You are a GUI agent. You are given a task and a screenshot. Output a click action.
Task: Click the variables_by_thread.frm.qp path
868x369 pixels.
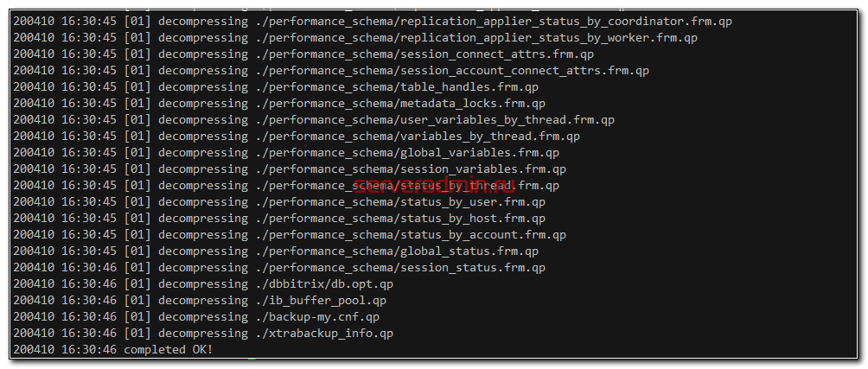click(x=418, y=137)
